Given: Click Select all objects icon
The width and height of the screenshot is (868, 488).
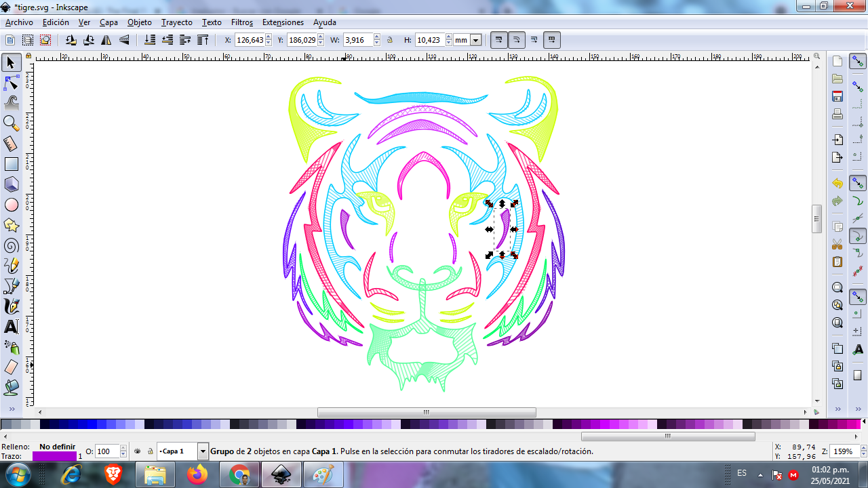Looking at the screenshot, I should pos(9,40).
